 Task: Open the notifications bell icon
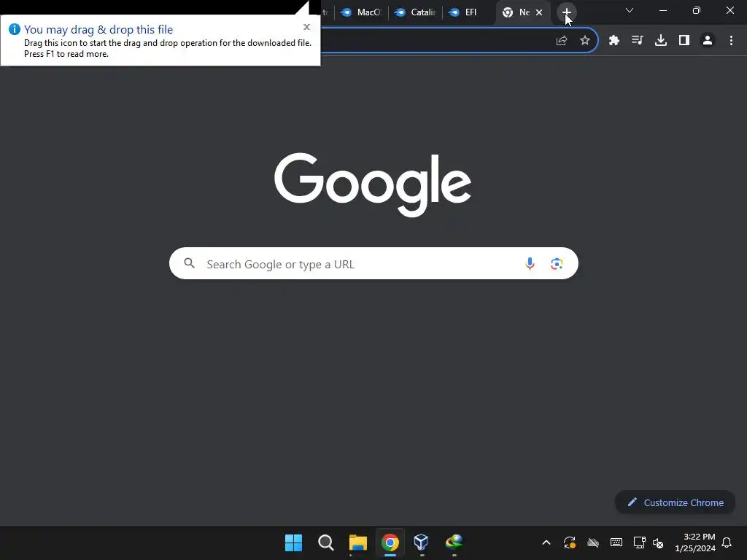click(727, 542)
